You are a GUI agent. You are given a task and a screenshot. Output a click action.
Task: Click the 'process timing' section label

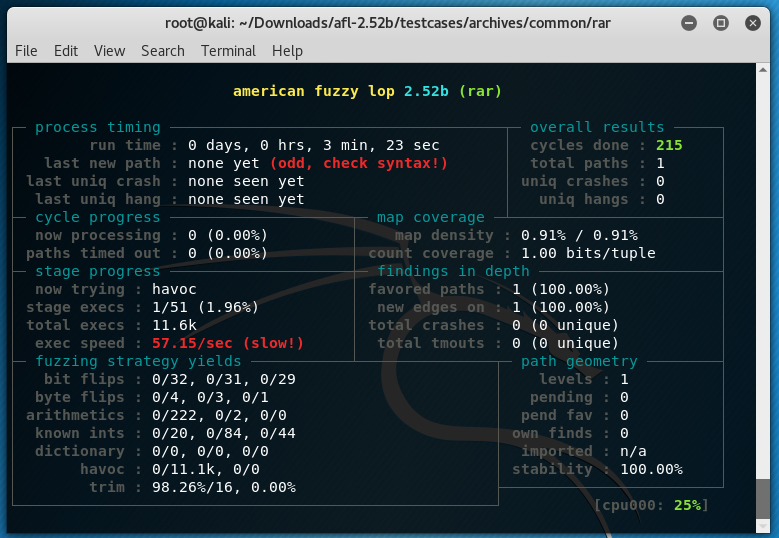(98, 127)
